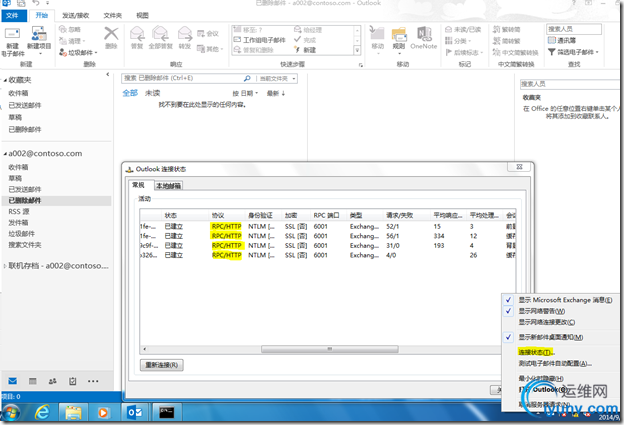624x425 pixels.
Task: Switch to the 文件夹 ribbon tab
Action: click(x=113, y=16)
